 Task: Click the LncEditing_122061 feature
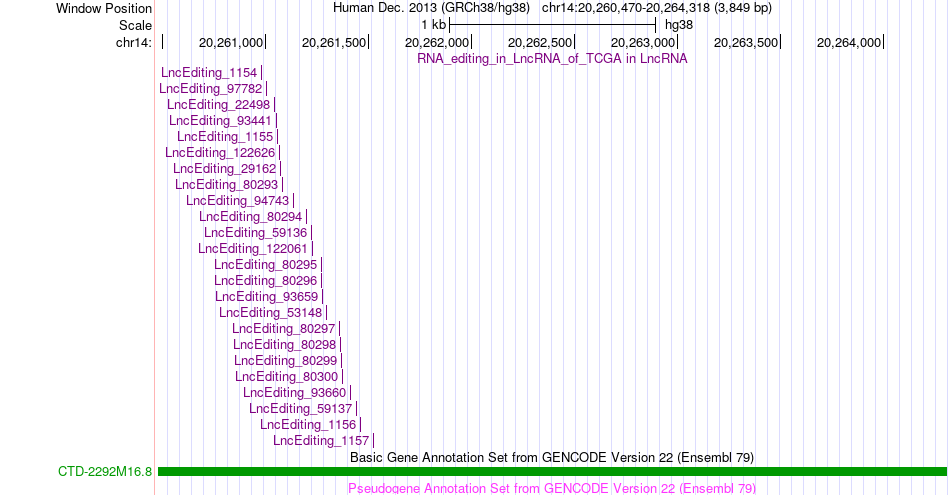tap(253, 248)
